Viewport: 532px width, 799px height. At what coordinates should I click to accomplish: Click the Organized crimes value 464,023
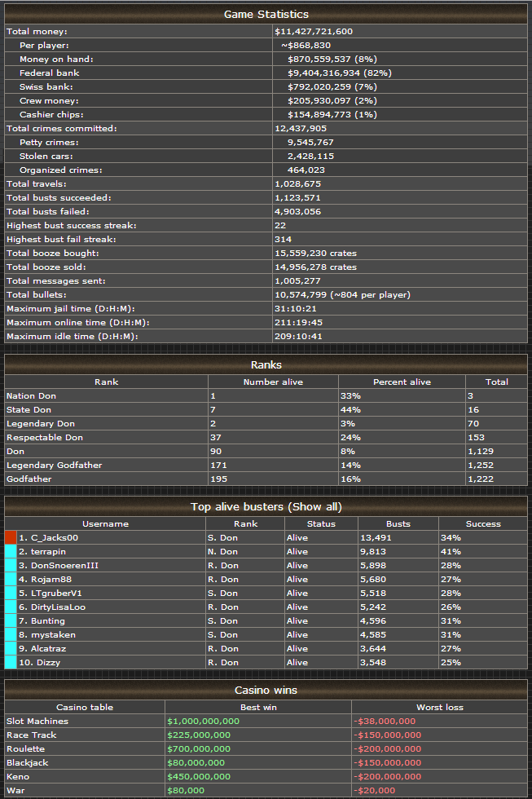[306, 170]
